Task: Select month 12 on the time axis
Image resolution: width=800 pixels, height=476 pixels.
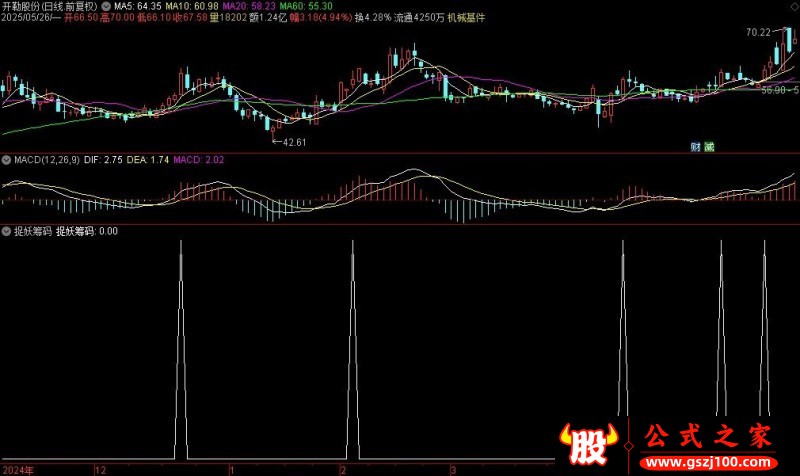Action: click(100, 468)
